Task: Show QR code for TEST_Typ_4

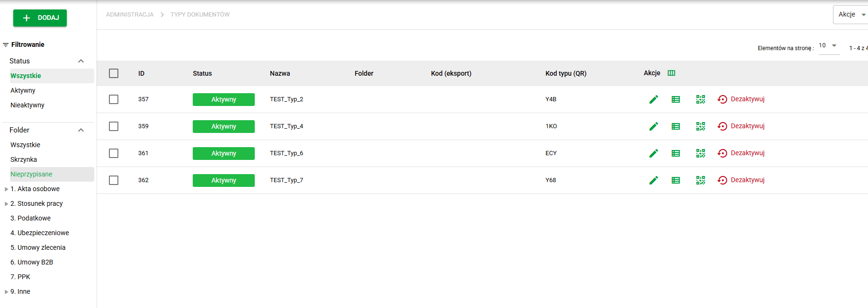Action: tap(700, 126)
